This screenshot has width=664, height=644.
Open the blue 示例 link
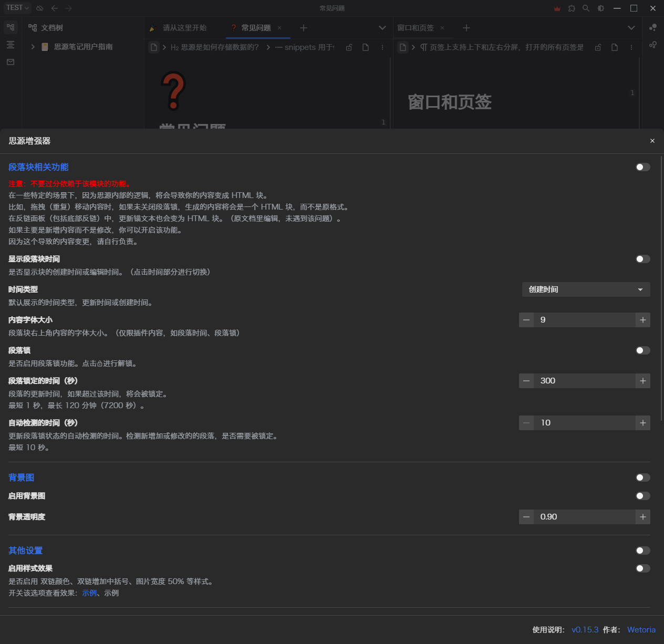[x=89, y=593]
